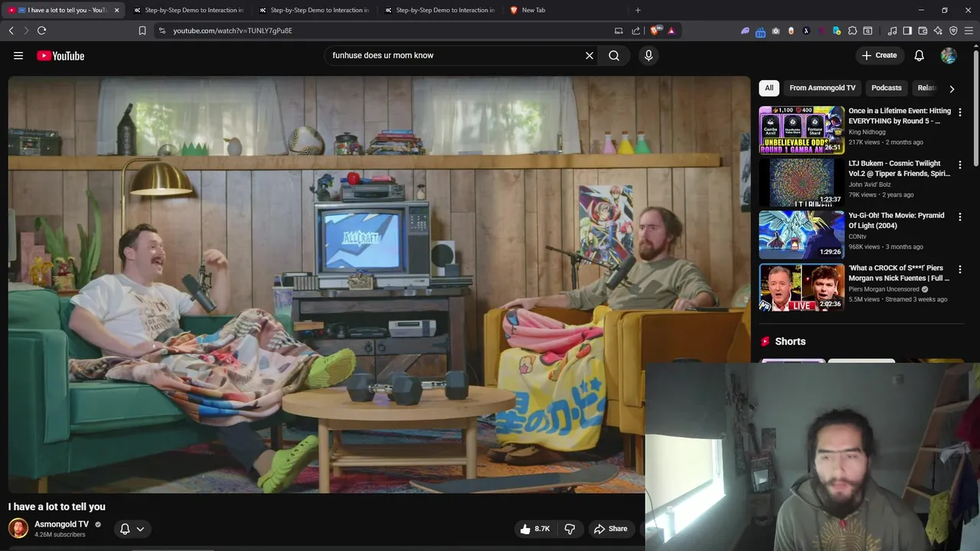The image size is (980, 551).
Task: Open 'Once in a Lifetime Event' video title
Action: [x=900, y=116]
